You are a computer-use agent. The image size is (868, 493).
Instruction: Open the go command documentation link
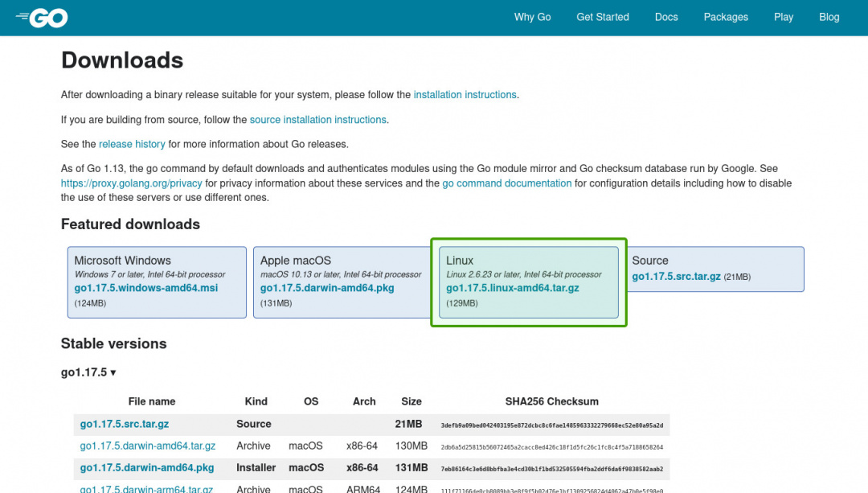pos(506,183)
